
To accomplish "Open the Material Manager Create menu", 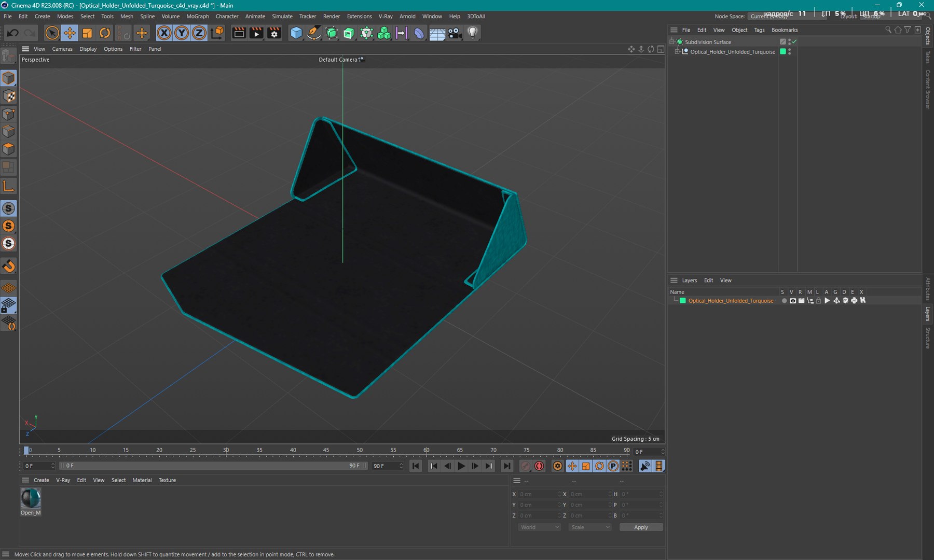I will coord(42,480).
